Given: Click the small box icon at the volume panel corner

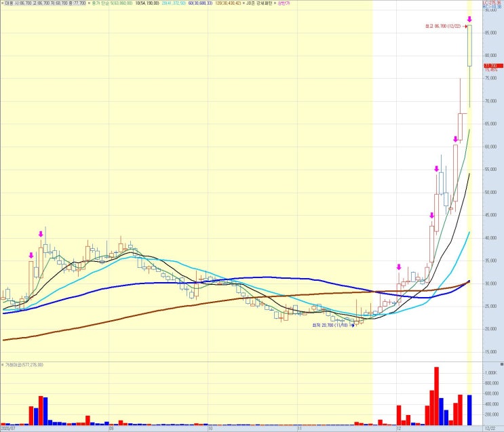Looking at the screenshot, I should tap(502, 364).
